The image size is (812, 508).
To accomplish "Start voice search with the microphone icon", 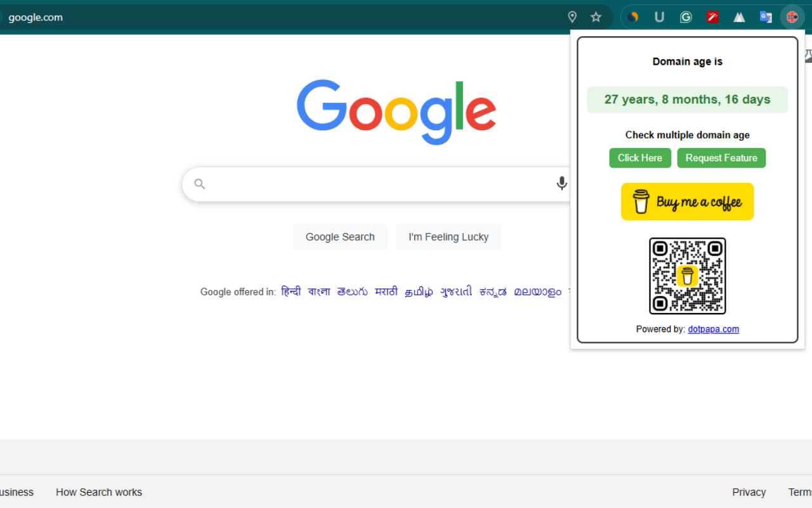I will [x=561, y=184].
